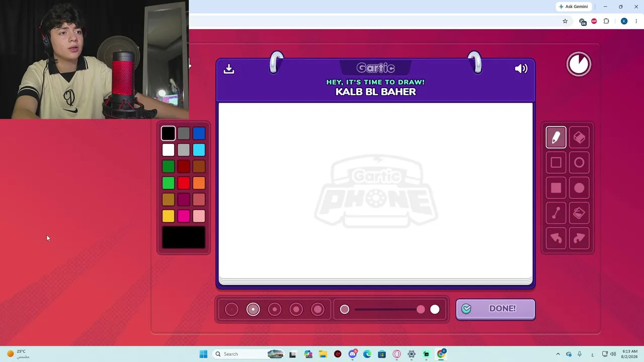
Task: Open the Chrome profile K avatar
Action: click(624, 21)
